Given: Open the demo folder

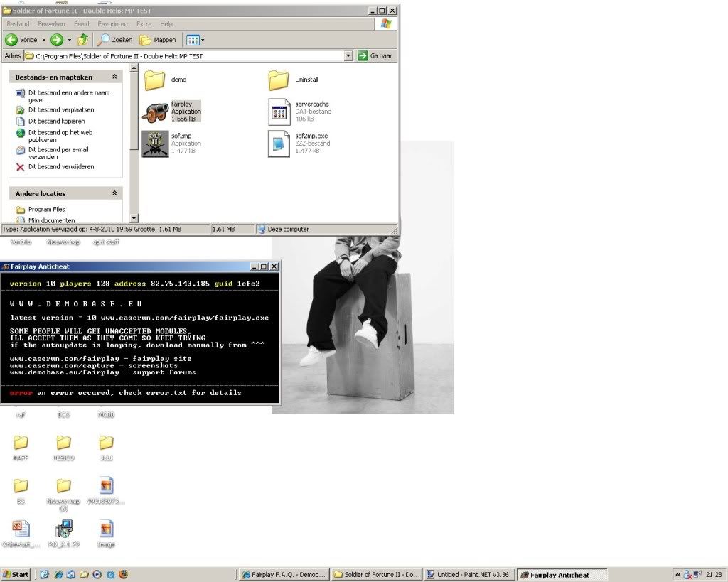Looking at the screenshot, I should [x=155, y=80].
